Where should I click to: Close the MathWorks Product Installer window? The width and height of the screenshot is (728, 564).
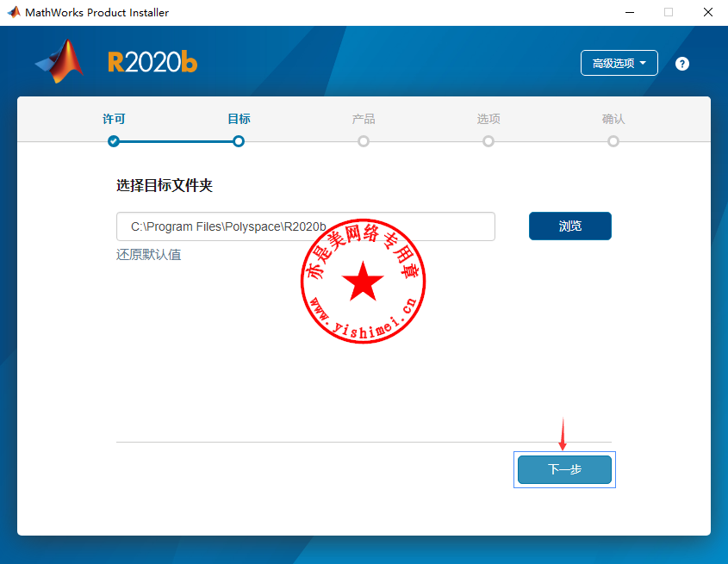pos(708,13)
